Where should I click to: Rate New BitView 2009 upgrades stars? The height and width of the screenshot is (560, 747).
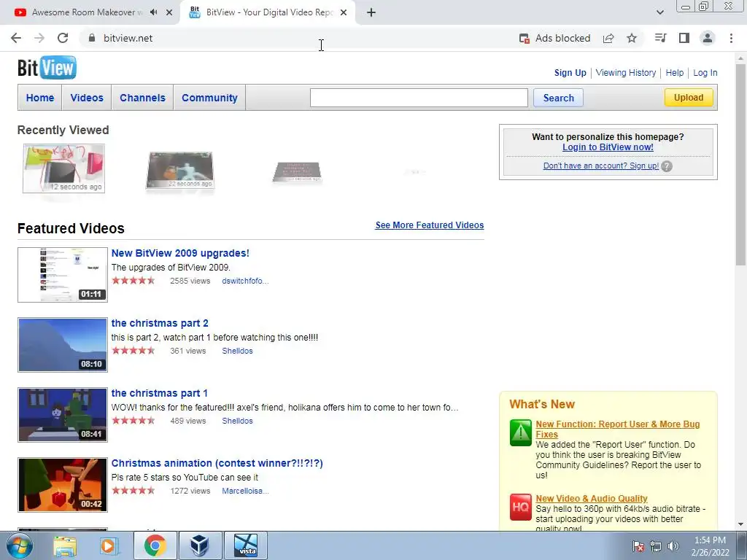[x=133, y=281]
